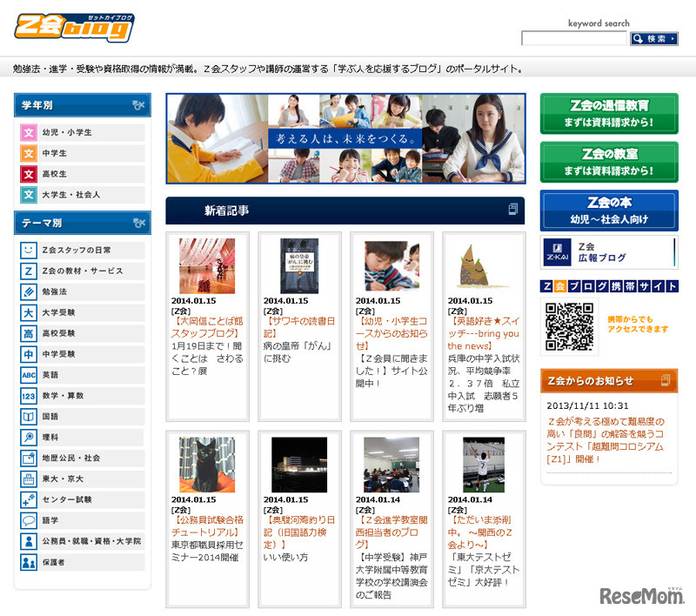Click the classroom lecture thumbnail
Image resolution: width=696 pixels, height=616 pixels.
click(x=391, y=465)
